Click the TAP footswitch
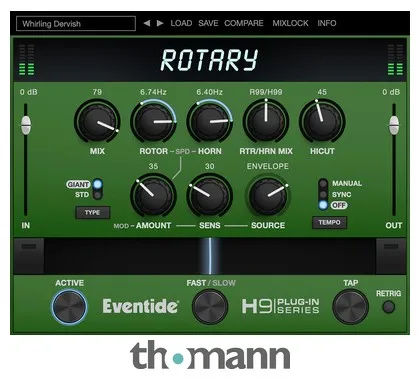Viewport: 420px width, 379px height. tap(350, 307)
